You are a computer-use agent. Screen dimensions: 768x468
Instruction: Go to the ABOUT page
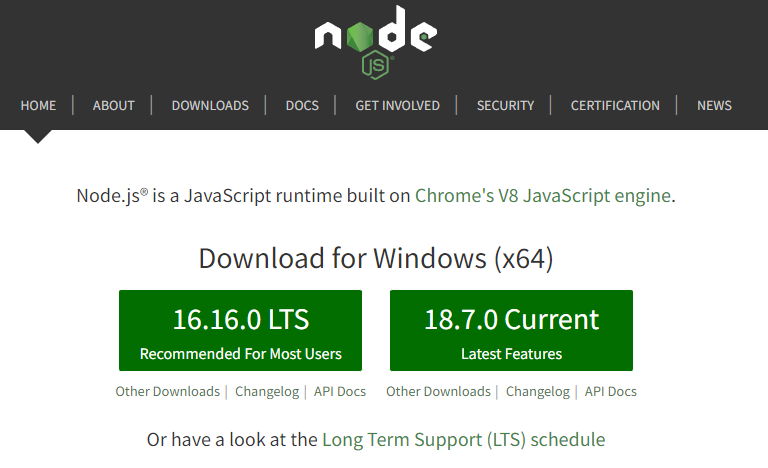tap(114, 105)
